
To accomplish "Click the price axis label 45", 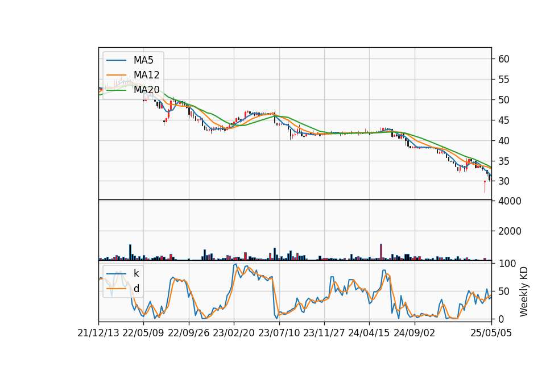I will [x=504, y=120].
